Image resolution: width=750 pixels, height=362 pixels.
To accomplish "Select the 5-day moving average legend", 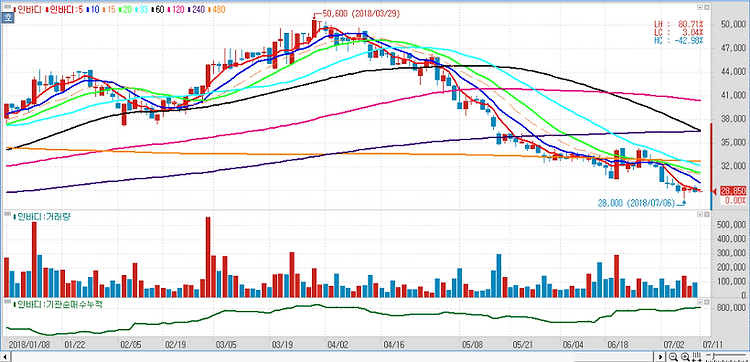I will 65,9.
